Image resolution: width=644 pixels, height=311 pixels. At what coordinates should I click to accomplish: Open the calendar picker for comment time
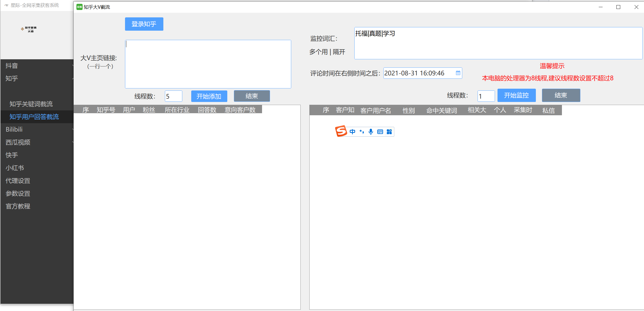[458, 73]
